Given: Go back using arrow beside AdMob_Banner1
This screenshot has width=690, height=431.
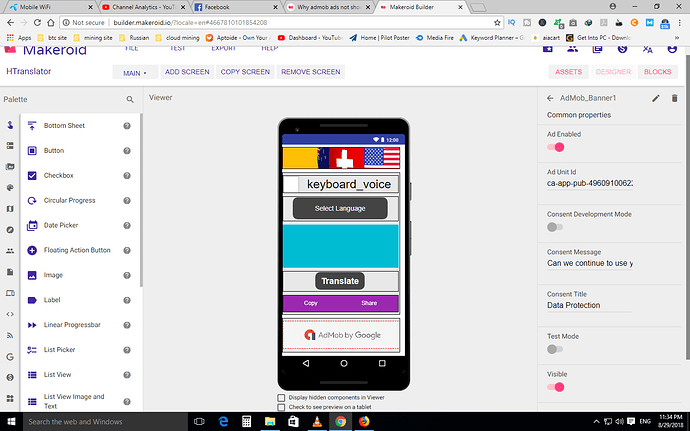Looking at the screenshot, I should coord(550,98).
